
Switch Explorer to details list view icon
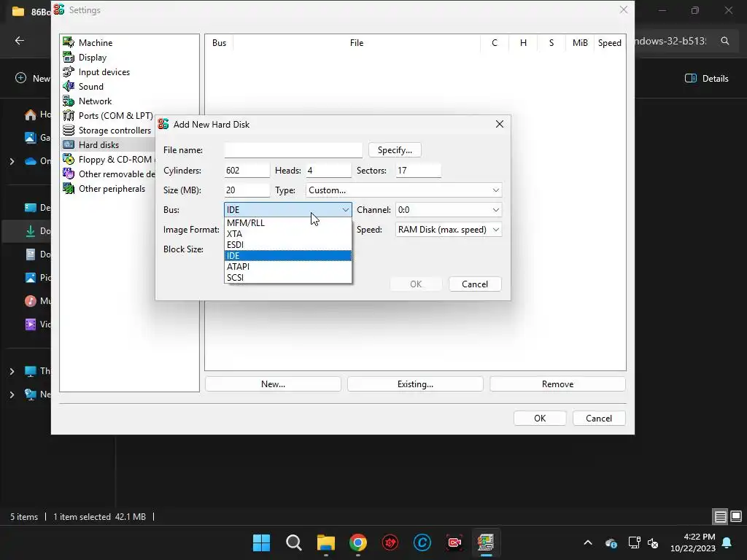tap(720, 516)
